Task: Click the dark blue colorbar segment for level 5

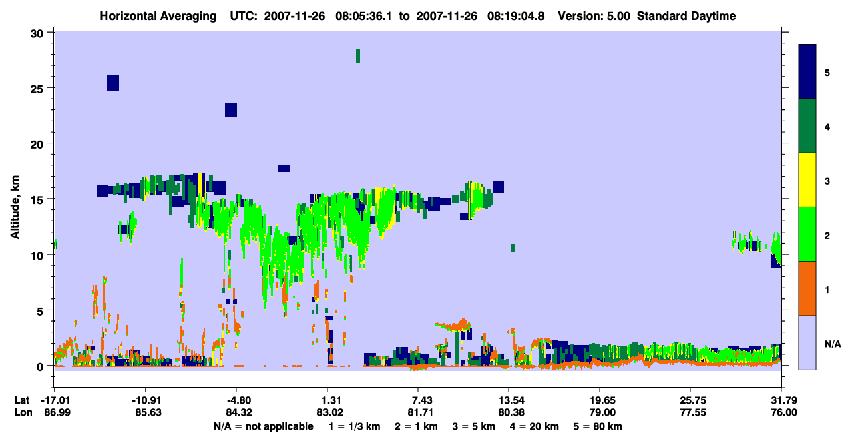Action: coord(807,71)
